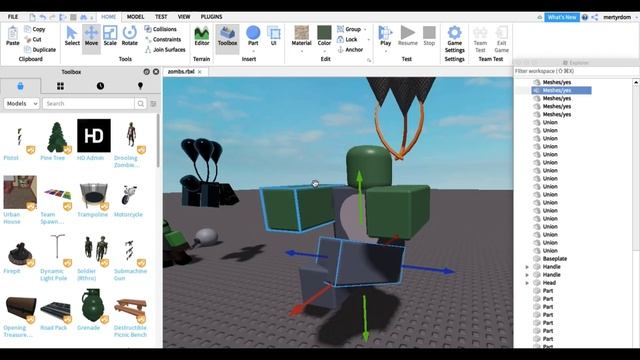Click the Resume button
Viewport: 640px width, 360px height.
coord(407,36)
